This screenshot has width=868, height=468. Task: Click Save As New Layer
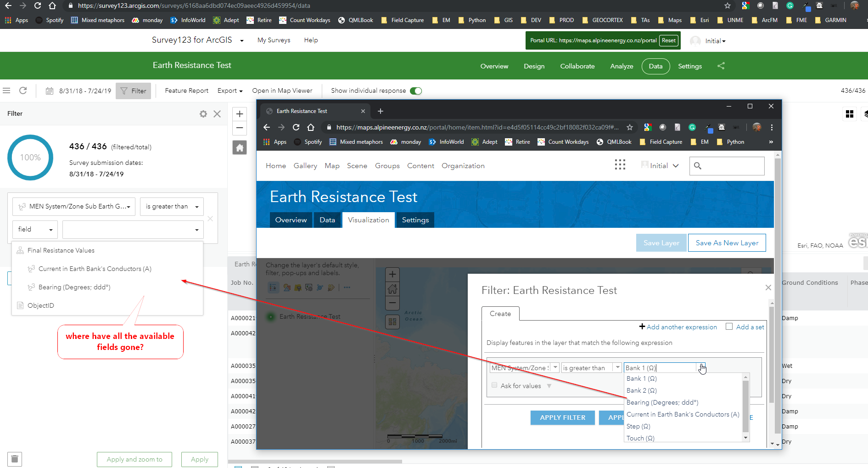click(x=727, y=243)
